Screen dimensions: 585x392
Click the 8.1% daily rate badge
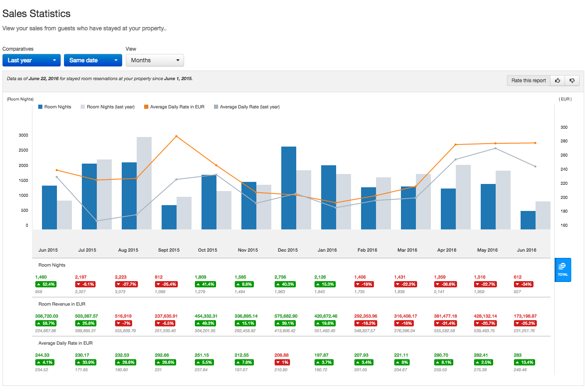444,363
